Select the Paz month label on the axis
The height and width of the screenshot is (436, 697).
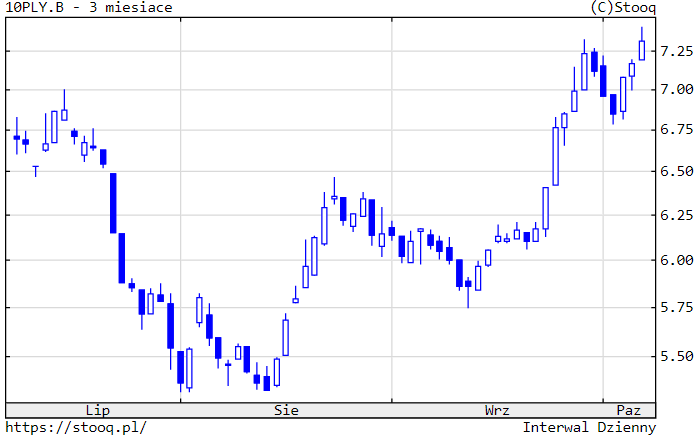(x=628, y=410)
